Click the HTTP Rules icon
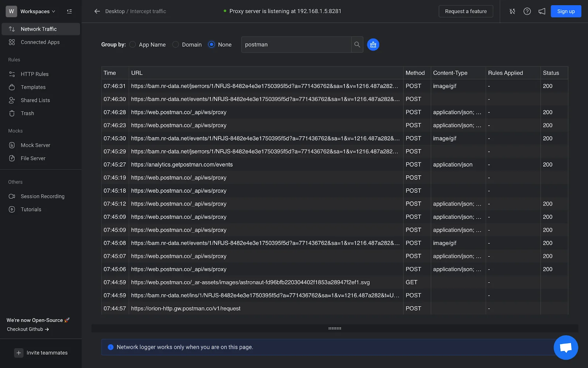The image size is (588, 368). pos(12,74)
